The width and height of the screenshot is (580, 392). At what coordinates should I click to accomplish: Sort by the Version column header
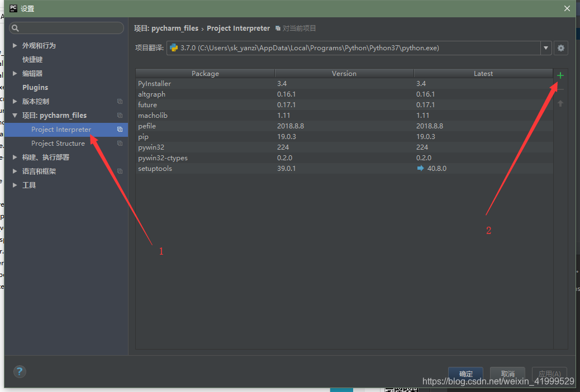pos(344,73)
